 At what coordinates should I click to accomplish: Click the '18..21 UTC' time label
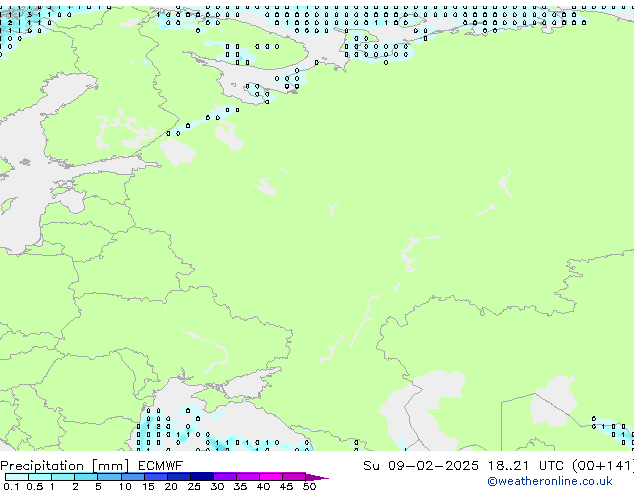(x=526, y=466)
